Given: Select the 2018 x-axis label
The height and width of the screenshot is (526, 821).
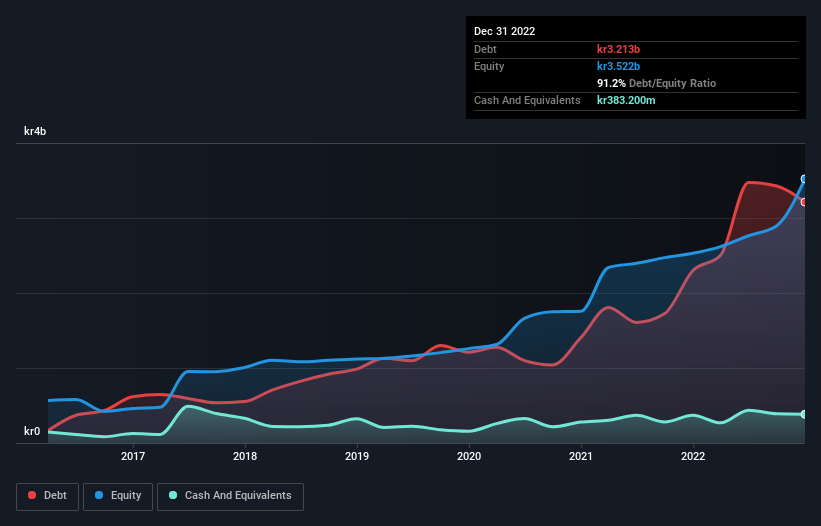Looking at the screenshot, I should [x=245, y=456].
